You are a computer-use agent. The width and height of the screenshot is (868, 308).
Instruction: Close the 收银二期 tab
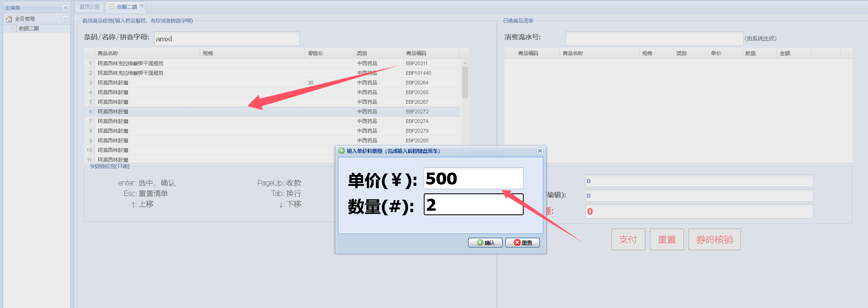click(142, 6)
